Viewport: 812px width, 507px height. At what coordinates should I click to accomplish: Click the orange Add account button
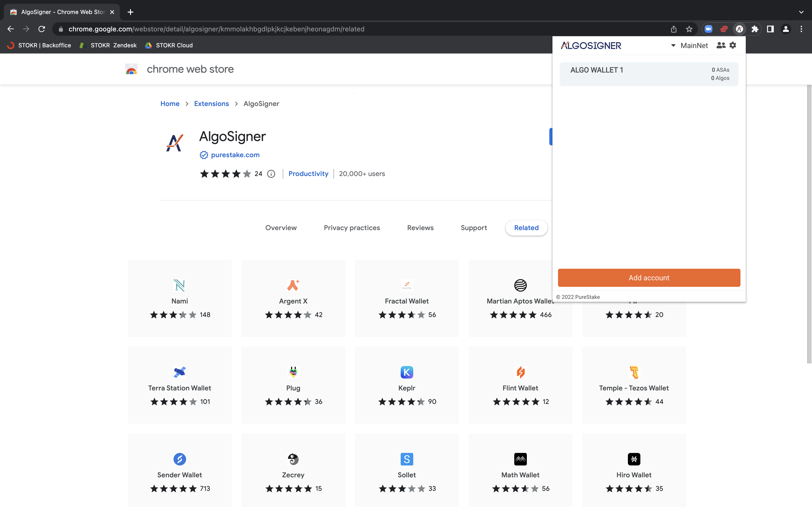pos(649,278)
